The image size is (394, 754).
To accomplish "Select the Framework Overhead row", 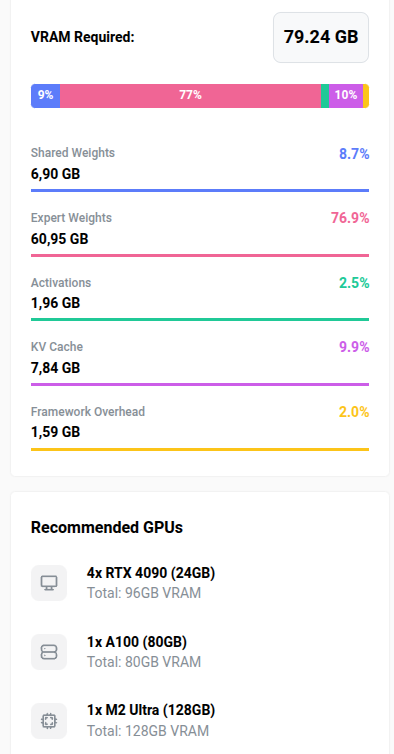I will (200, 427).
